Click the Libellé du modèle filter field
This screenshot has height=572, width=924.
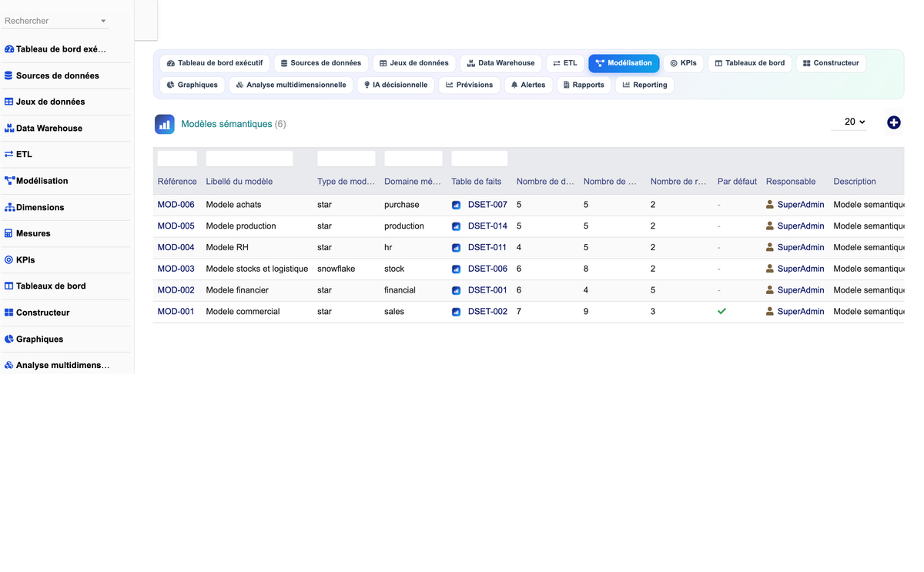click(249, 159)
